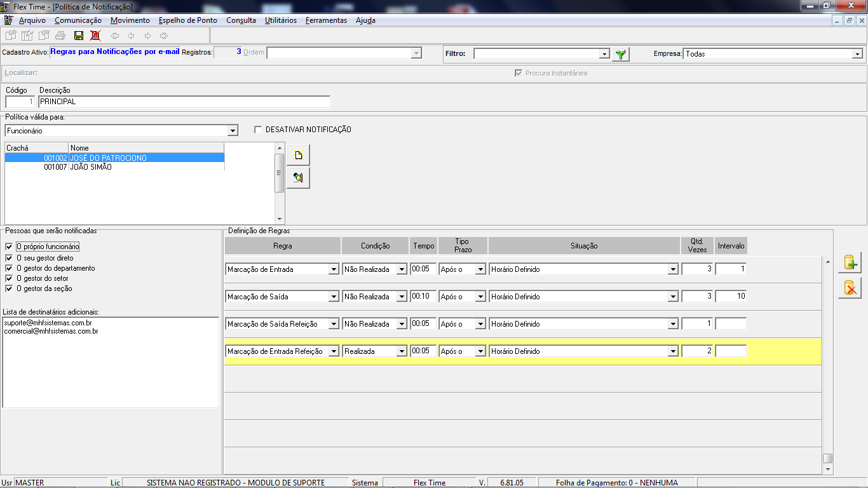This screenshot has height=488, width=868.
Task: Click inner window restore button
Action: [849, 20]
